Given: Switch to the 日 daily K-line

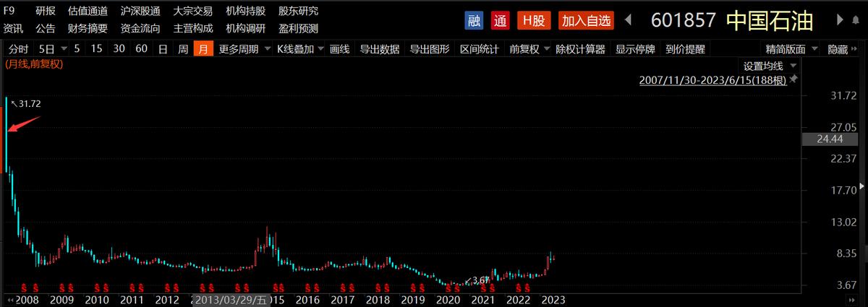Looking at the screenshot, I should click(163, 50).
